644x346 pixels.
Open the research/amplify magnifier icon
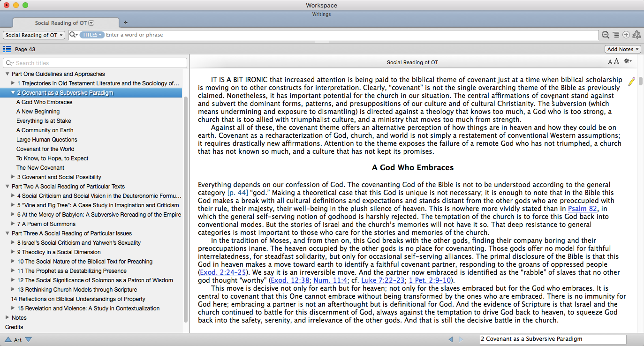tap(606, 35)
